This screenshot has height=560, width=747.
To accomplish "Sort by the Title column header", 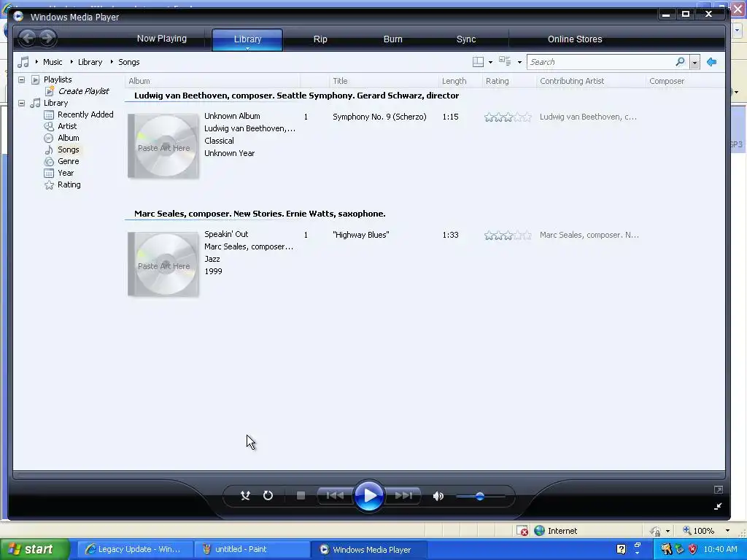I will coord(384,81).
